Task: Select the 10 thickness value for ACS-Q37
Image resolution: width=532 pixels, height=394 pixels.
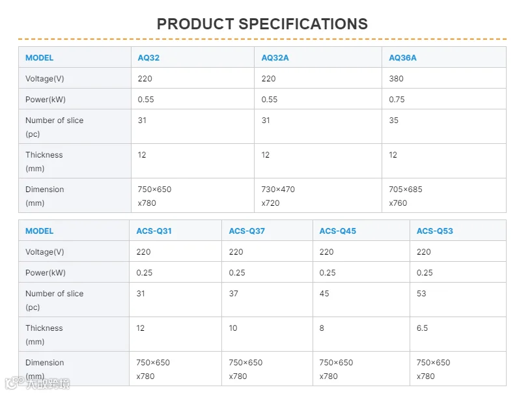Action: pyautogui.click(x=233, y=328)
